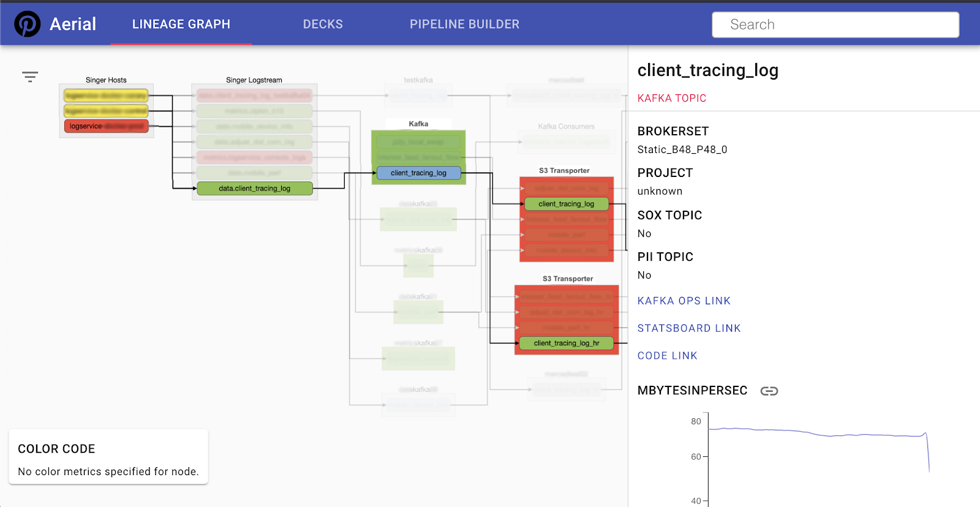Click the KAFKA TOPIC label
980x507 pixels.
[x=672, y=98]
